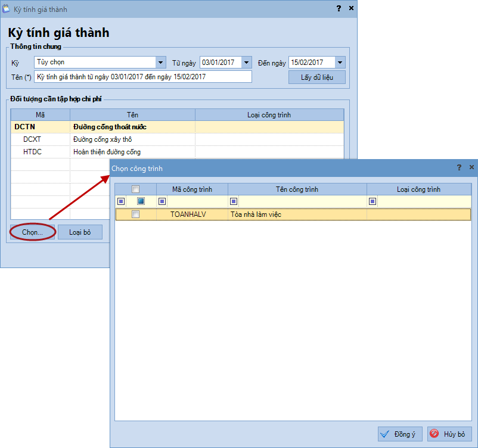Click the app icon in the title bar

[7, 9]
